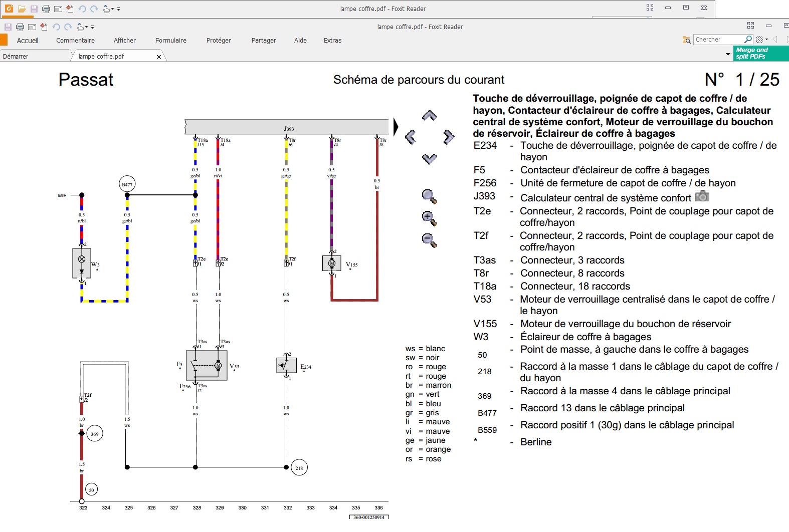Click the zoom-in magnifier with plus sign
The width and height of the screenshot is (789, 532).
(430, 218)
